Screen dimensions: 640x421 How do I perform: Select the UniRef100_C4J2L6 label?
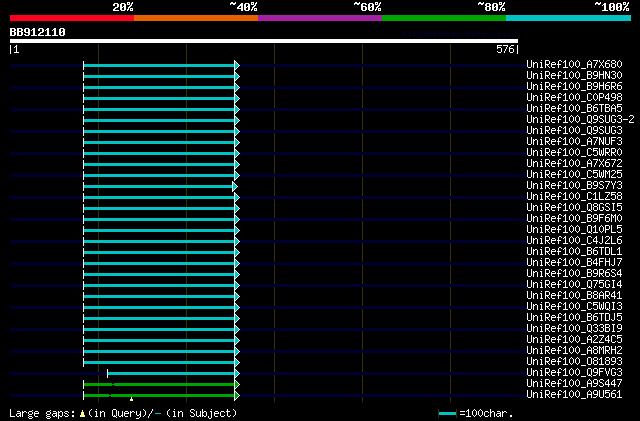point(574,241)
